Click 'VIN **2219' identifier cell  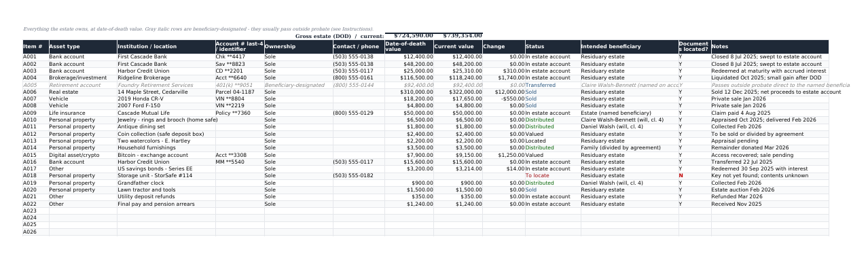(x=239, y=106)
